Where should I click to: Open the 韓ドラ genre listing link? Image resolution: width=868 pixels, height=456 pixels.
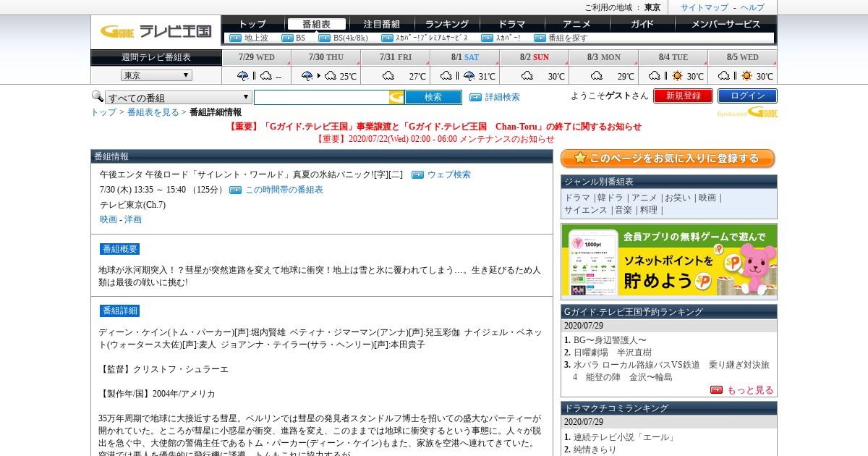(x=610, y=198)
